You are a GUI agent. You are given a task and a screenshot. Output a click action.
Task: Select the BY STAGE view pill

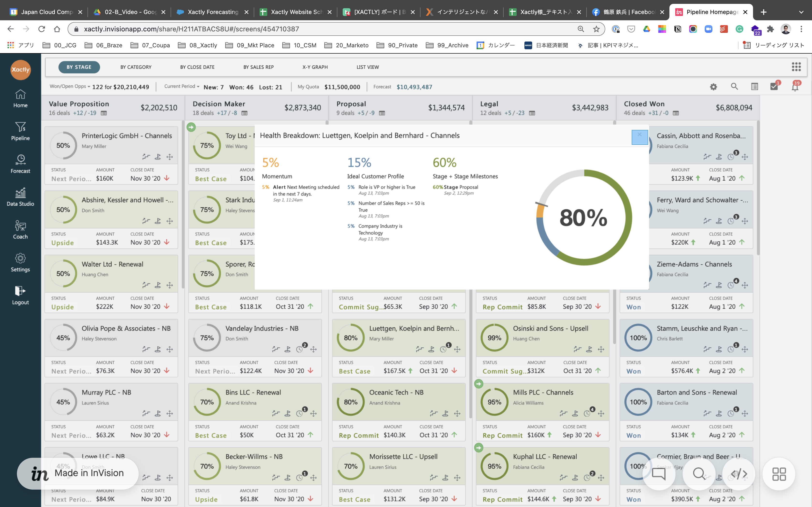[x=79, y=67]
